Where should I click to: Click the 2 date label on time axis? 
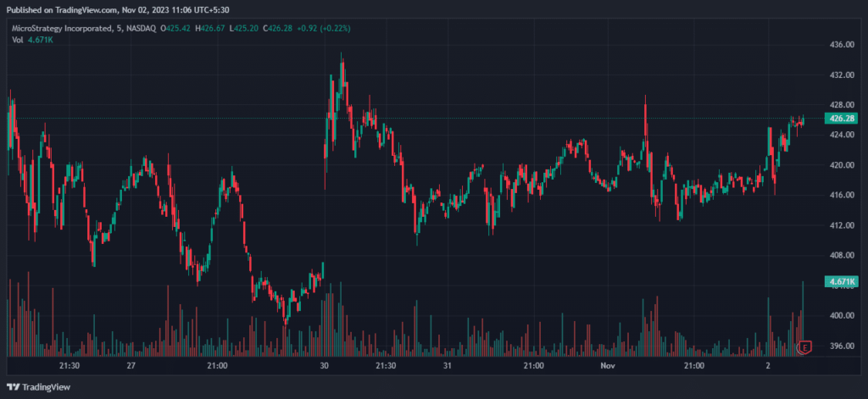click(768, 366)
